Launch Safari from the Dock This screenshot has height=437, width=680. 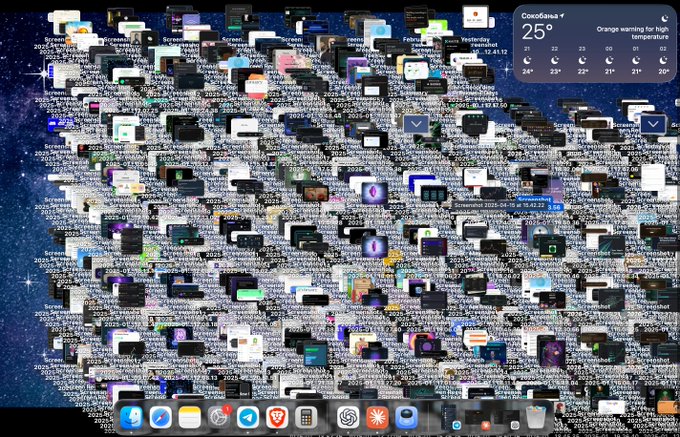[x=160, y=417]
